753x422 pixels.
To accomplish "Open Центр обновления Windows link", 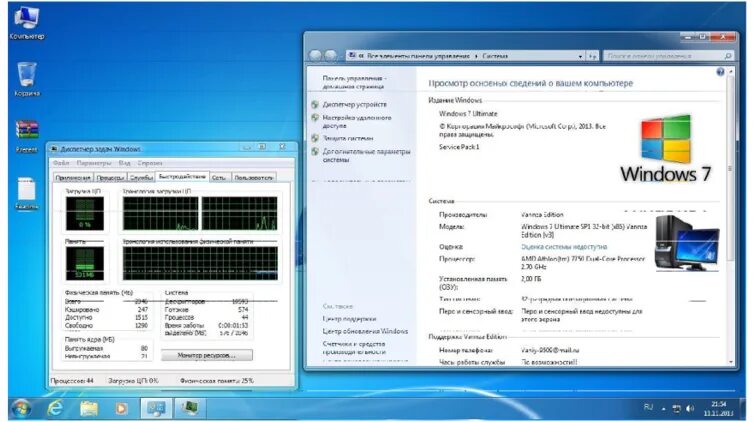I will tap(365, 331).
